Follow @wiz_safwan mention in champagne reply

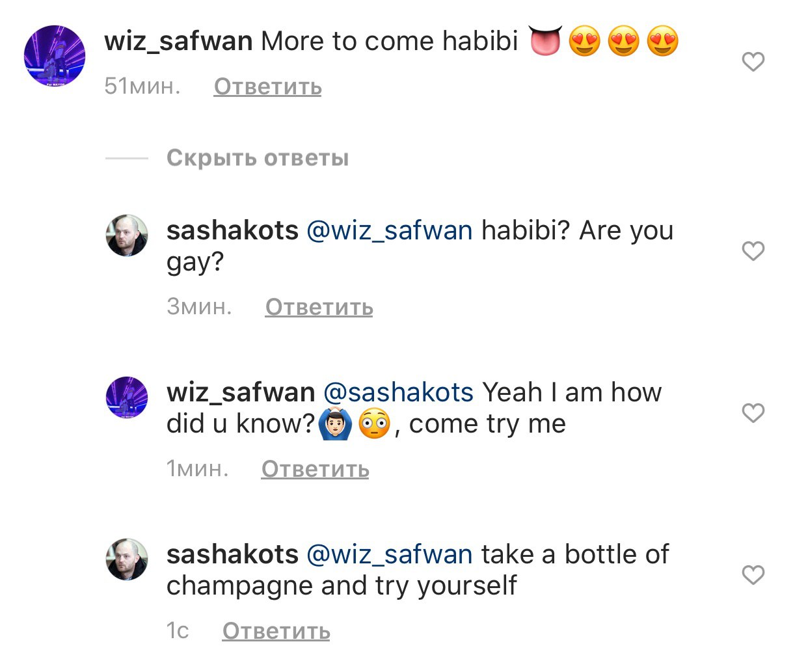390,555
